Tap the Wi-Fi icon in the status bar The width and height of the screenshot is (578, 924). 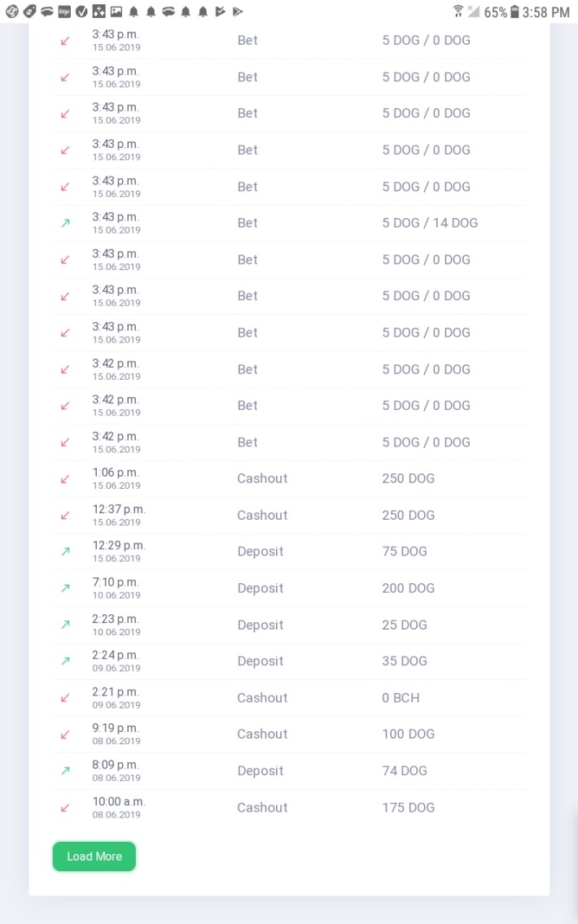458,11
